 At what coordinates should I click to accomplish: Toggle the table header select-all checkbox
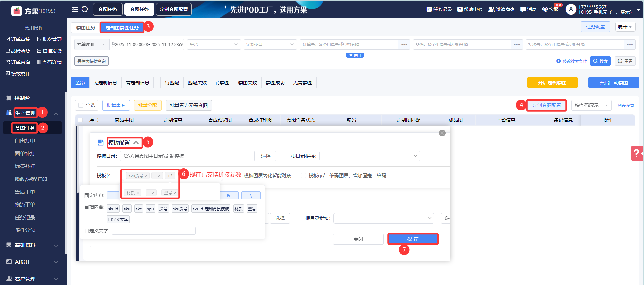coord(80,120)
